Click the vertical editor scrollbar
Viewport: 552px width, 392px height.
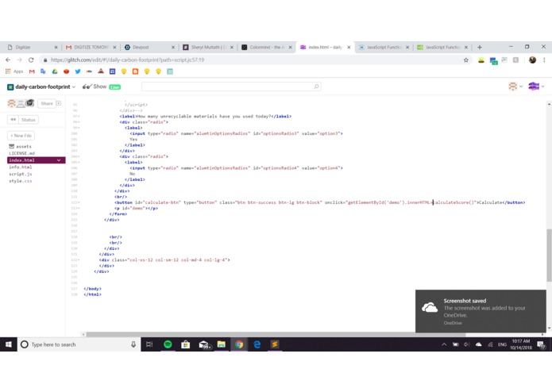pos(549,255)
